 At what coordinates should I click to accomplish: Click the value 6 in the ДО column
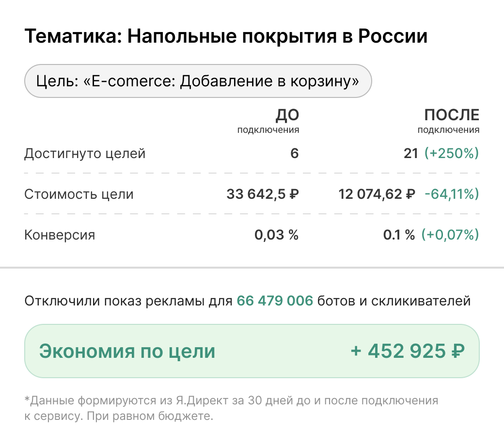pos(295,154)
